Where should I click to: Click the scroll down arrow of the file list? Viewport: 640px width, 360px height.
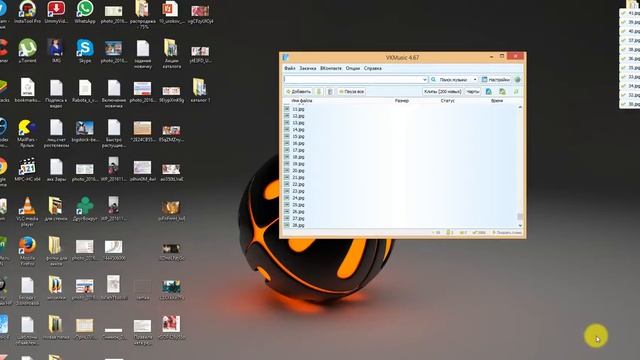(x=520, y=225)
